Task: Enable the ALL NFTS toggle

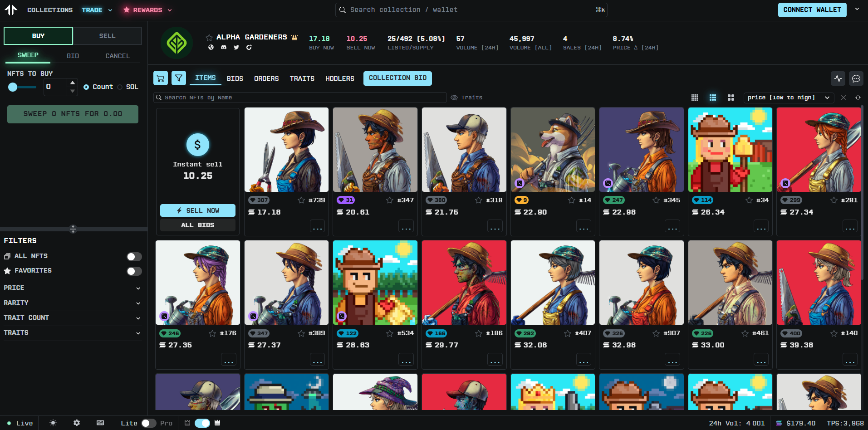Action: tap(134, 256)
